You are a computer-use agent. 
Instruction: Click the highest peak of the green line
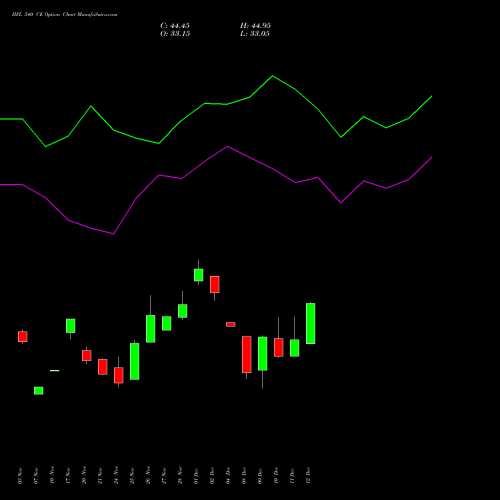273,76
